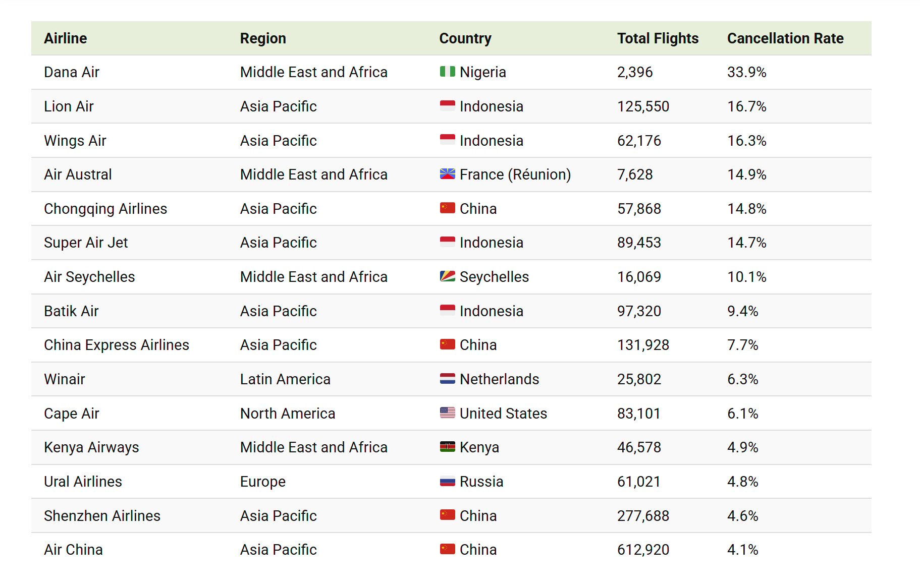This screenshot has width=920, height=588.
Task: Select the Winair airline cell
Action: pyautogui.click(x=65, y=379)
